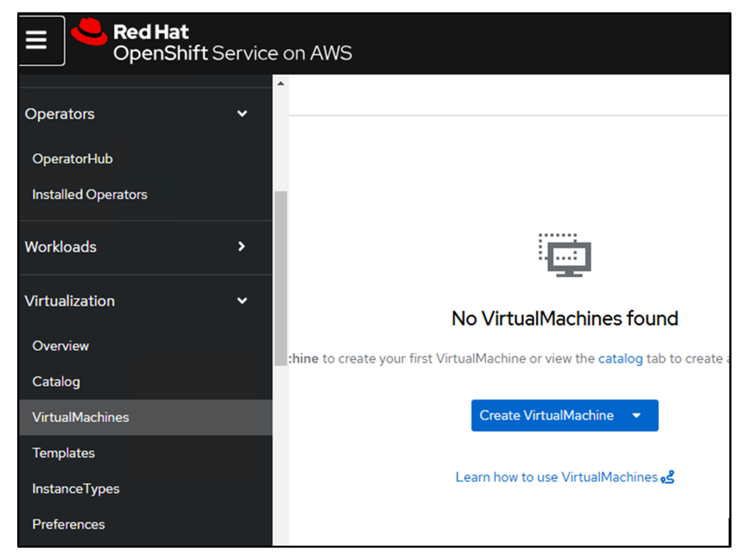Open the Virtualization Overview page
Viewport: 748px width, 560px height.
point(61,346)
